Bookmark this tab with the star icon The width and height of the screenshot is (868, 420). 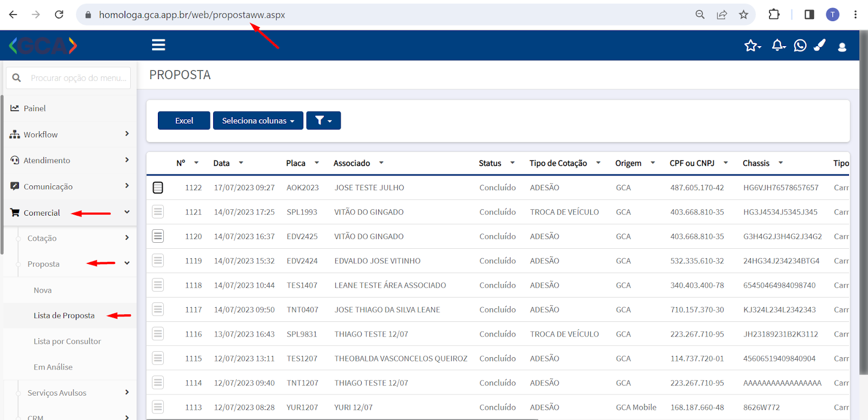743,15
